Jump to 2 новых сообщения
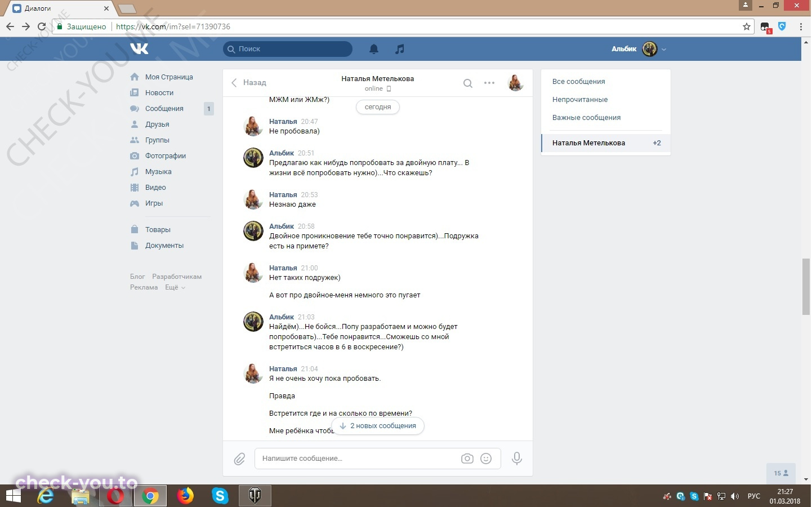This screenshot has height=507, width=812. coord(378,426)
